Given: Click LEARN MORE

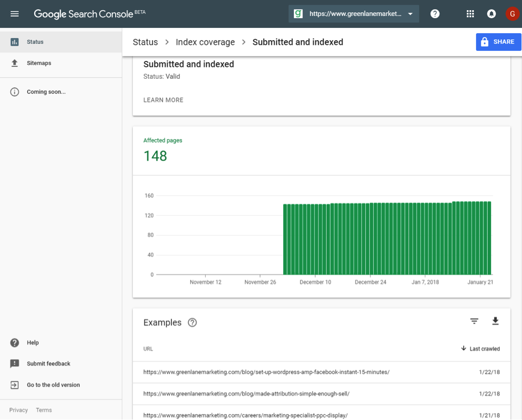Looking at the screenshot, I should click(163, 100).
